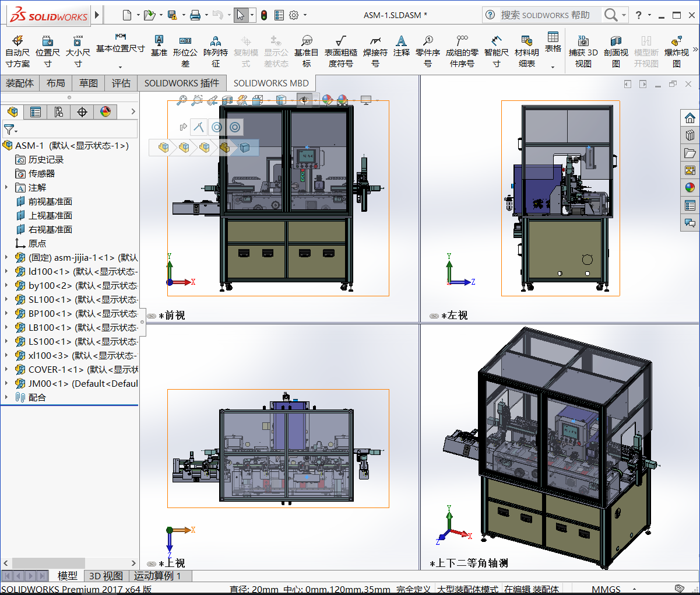This screenshot has height=595, width=700.
Task: Click the Exploded View tool
Action: 677,51
